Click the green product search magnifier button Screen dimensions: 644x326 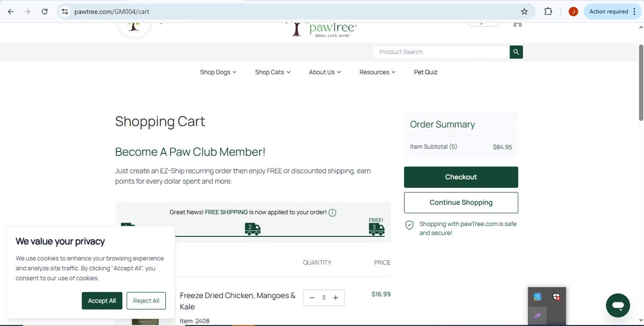pyautogui.click(x=516, y=52)
